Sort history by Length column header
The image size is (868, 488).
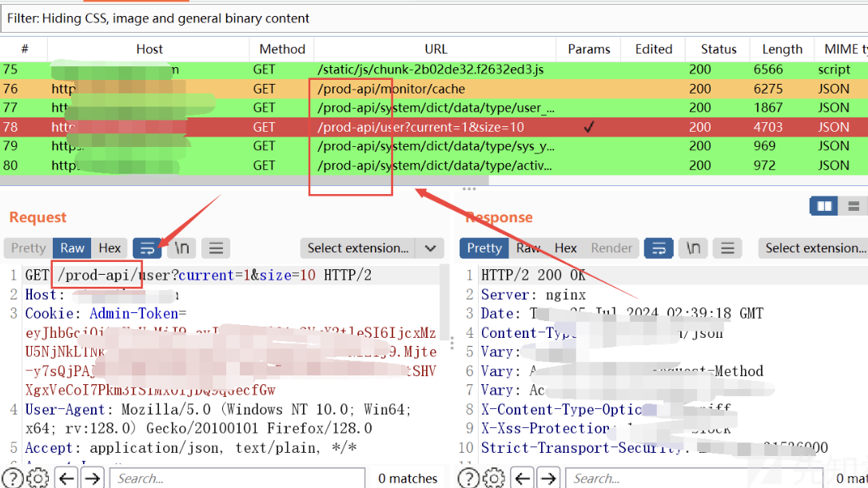coord(782,50)
